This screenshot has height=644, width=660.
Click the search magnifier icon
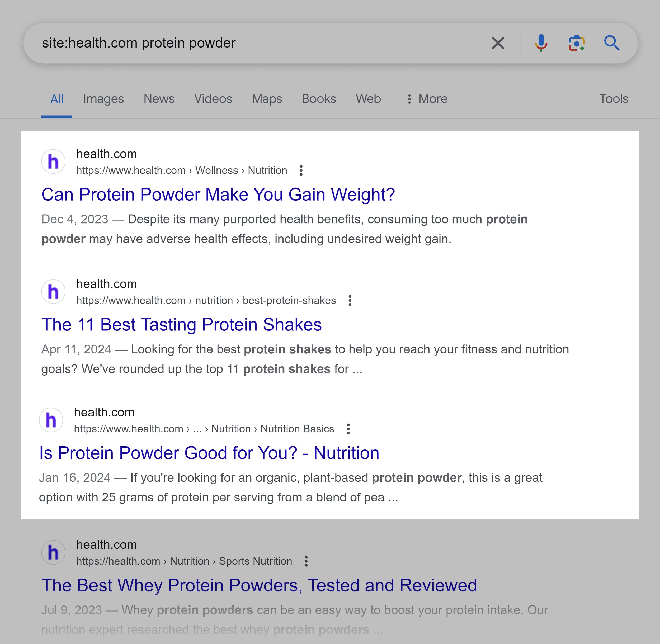click(x=612, y=42)
